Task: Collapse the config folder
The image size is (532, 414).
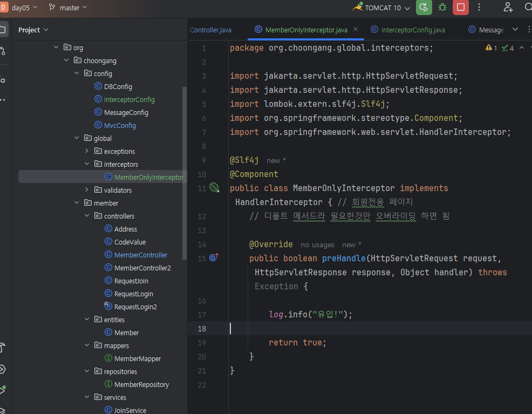Action: pos(76,73)
